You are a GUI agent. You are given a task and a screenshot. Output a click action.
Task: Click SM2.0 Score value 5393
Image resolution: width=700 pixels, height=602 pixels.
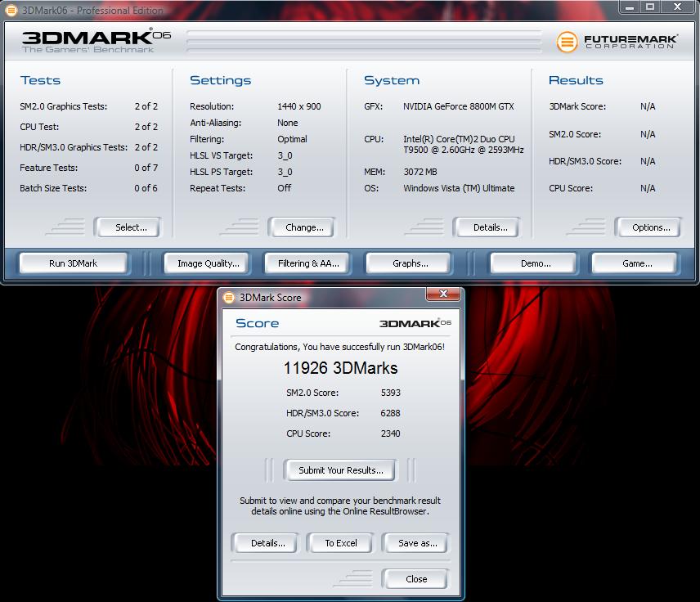[x=391, y=393]
